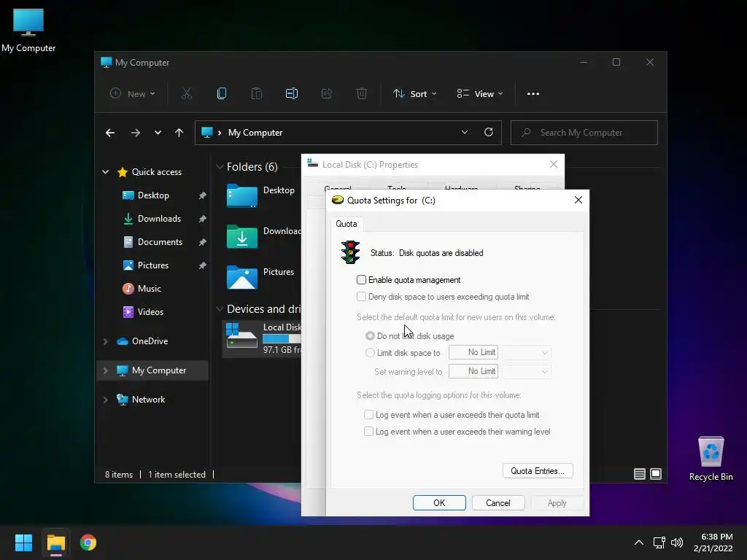The width and height of the screenshot is (747, 560).
Task: Go back with the left arrow
Action: click(x=110, y=133)
